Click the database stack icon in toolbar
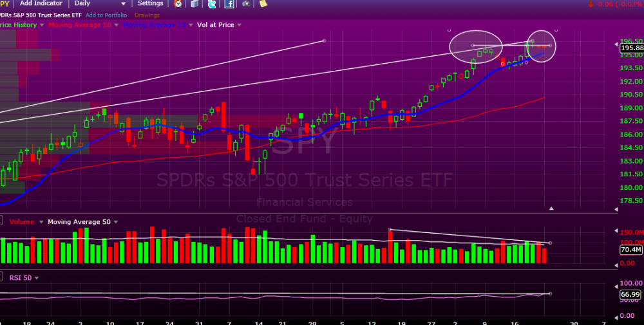 point(194,4)
